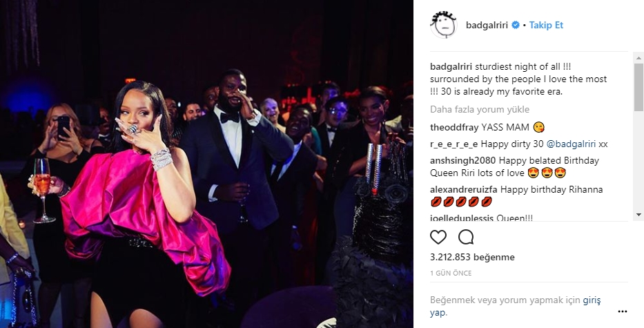Click the comment speech bubble icon
644x328 pixels.
pyautogui.click(x=466, y=237)
